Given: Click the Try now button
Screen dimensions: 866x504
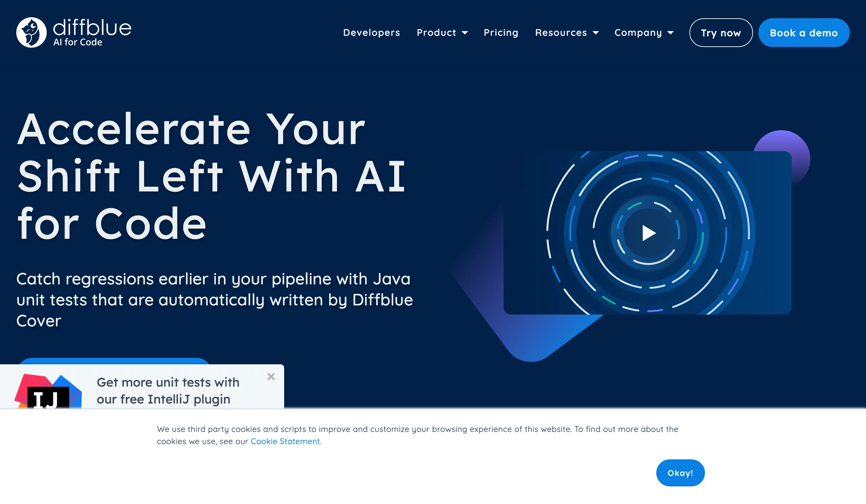Looking at the screenshot, I should coord(720,32).
